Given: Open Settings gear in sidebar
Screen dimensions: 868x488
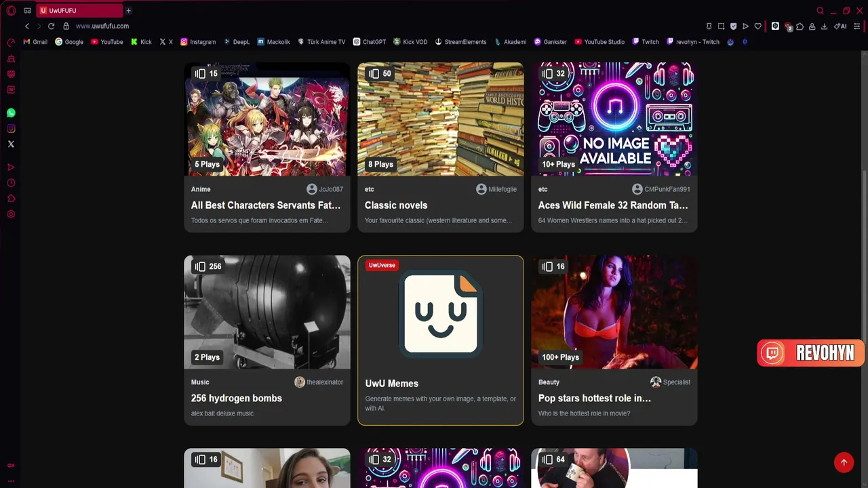Looking at the screenshot, I should (11, 214).
